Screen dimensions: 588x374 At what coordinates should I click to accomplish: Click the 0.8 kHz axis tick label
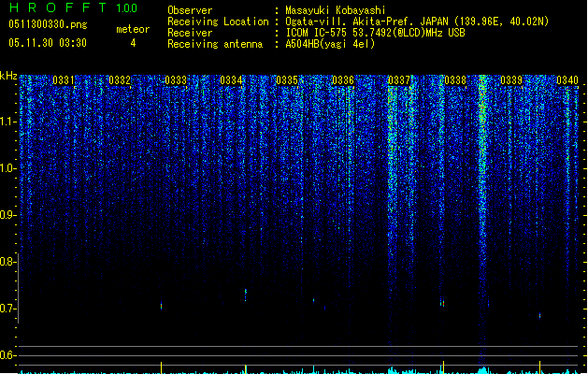[8, 262]
